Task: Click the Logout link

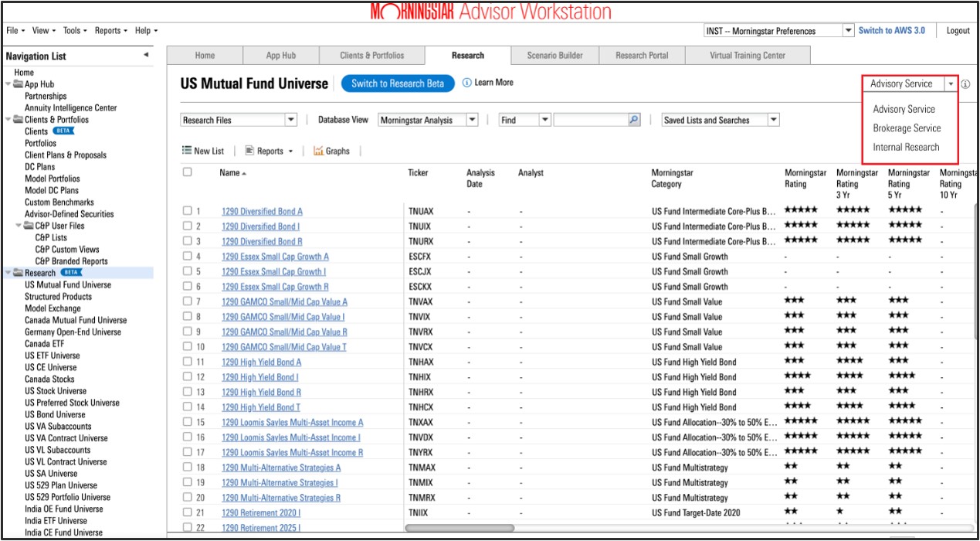Action: click(958, 31)
